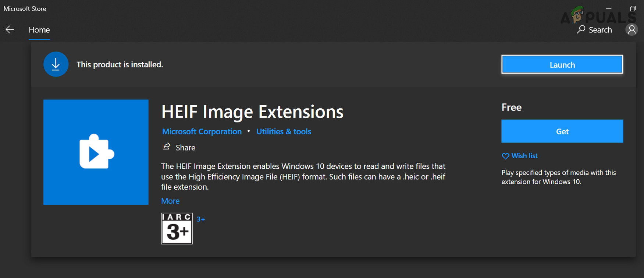Click the 'Play specified types of media' note

coord(559,177)
